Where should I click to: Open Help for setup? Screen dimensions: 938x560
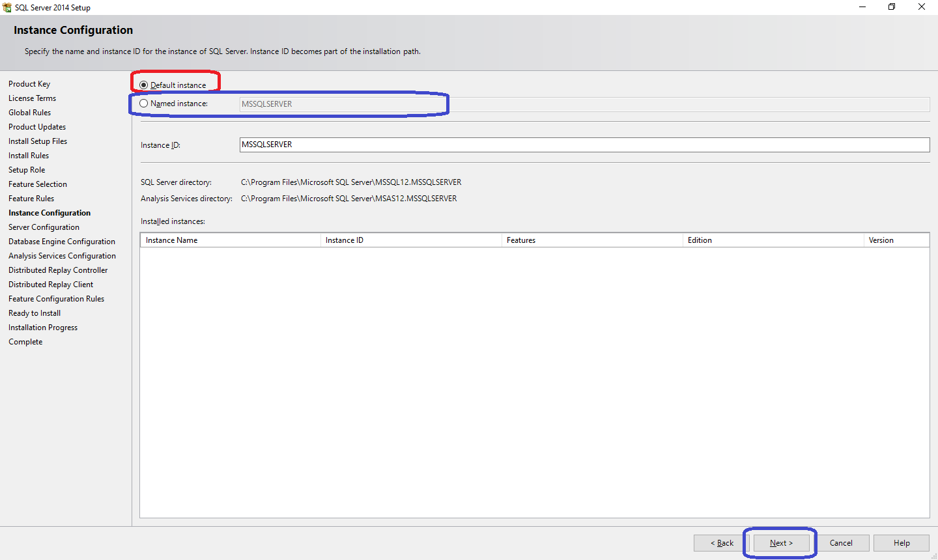[x=902, y=543]
